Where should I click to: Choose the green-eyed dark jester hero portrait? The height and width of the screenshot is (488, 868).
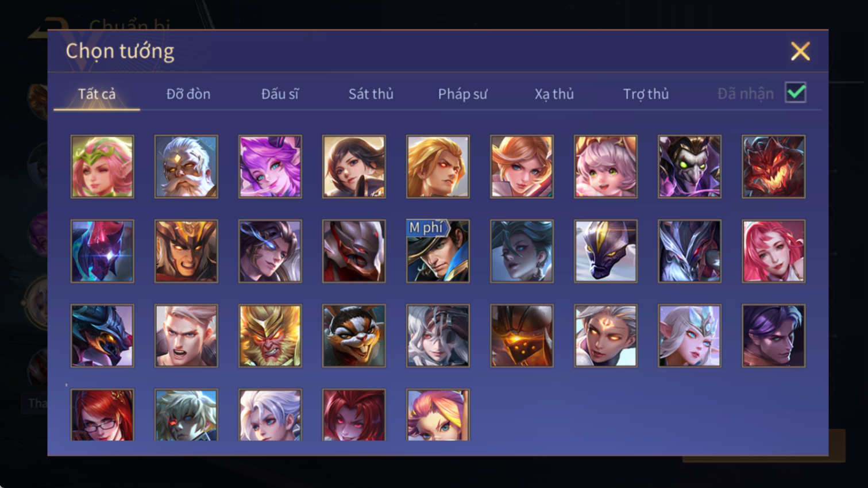pos(689,167)
